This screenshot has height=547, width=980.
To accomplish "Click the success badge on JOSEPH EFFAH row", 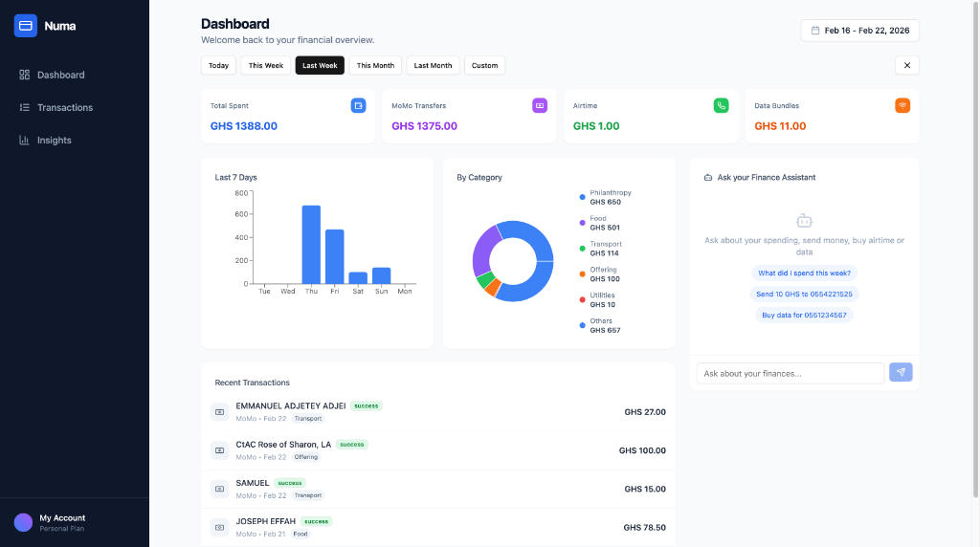I will click(x=316, y=521).
